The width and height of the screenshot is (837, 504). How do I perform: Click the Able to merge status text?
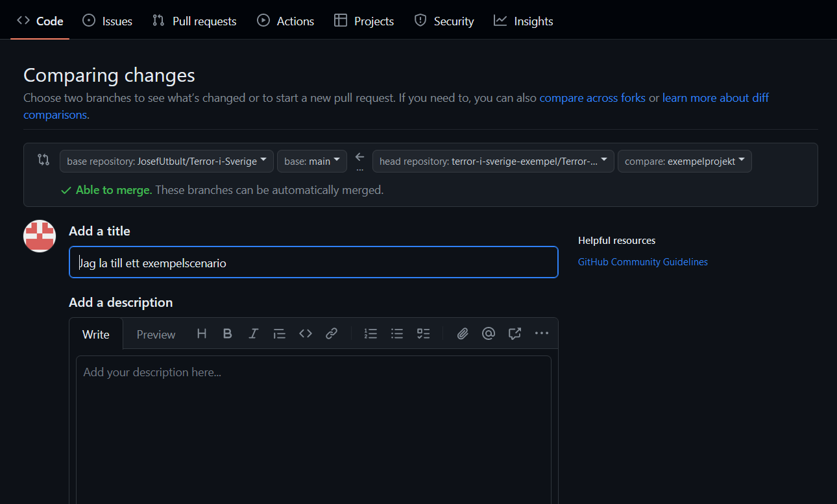[114, 190]
